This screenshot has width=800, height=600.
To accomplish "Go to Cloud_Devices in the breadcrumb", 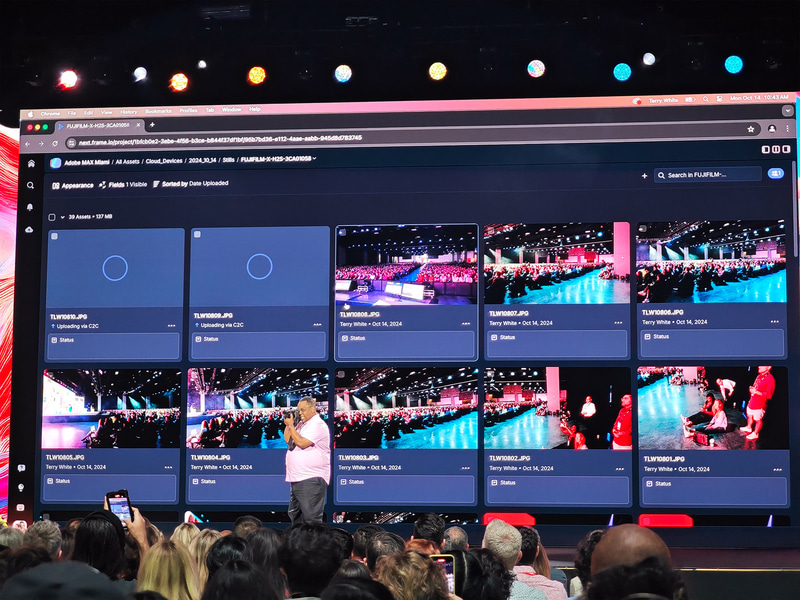I will pos(164,161).
